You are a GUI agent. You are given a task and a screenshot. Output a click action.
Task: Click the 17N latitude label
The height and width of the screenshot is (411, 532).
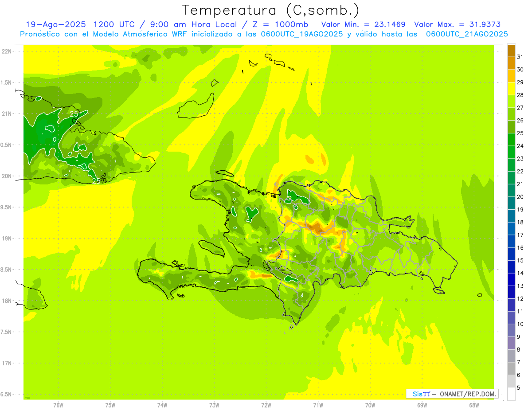tap(7, 363)
